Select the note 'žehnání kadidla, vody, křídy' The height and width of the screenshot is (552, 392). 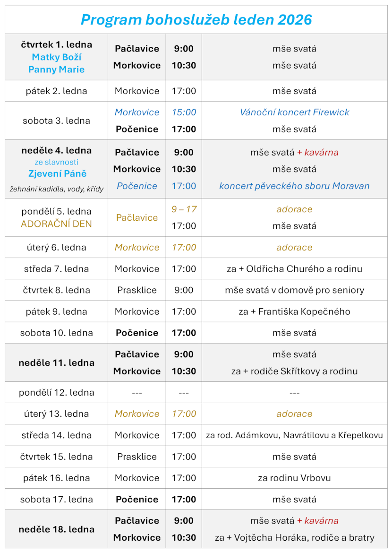click(56, 189)
